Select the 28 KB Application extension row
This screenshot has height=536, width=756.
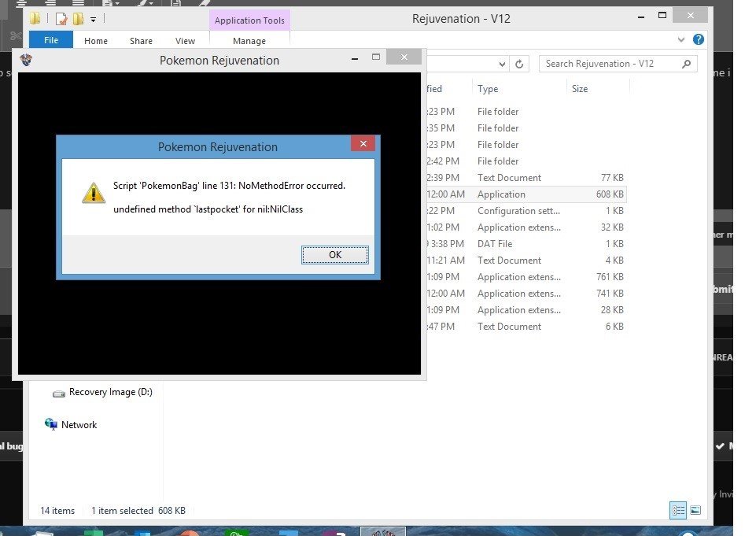click(526, 310)
